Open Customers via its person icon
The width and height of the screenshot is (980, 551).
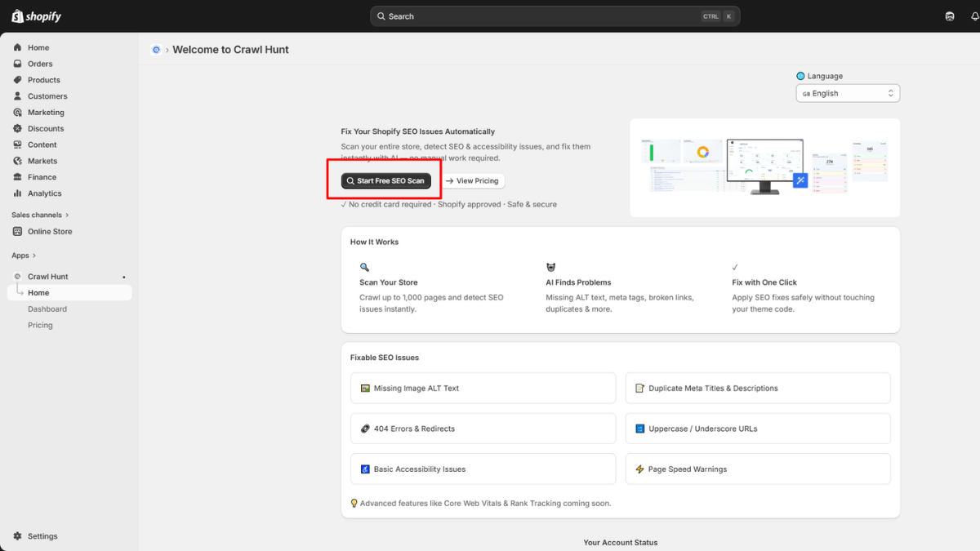tap(17, 96)
